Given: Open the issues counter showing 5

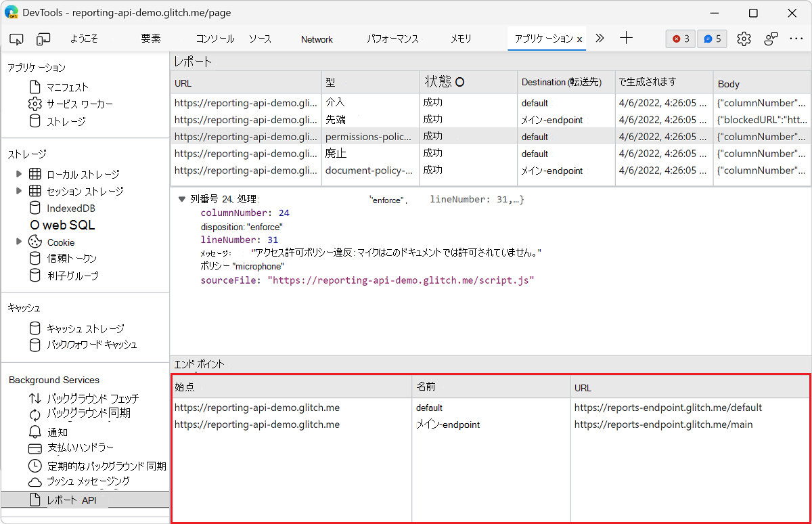Looking at the screenshot, I should click(712, 39).
